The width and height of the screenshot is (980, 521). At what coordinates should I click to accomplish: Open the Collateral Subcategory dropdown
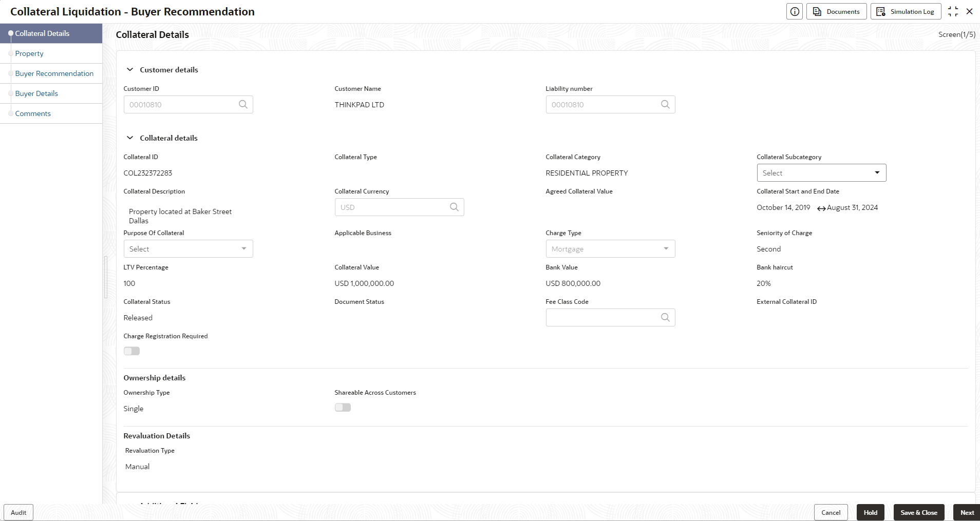(821, 173)
